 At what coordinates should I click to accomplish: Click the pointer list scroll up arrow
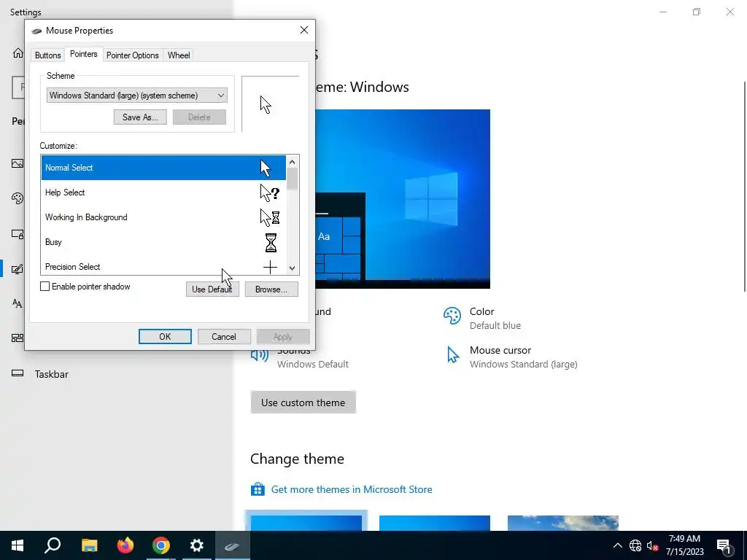[x=292, y=162]
